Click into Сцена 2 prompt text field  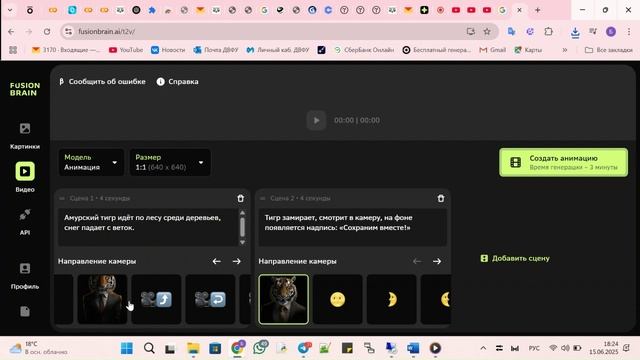(352, 227)
